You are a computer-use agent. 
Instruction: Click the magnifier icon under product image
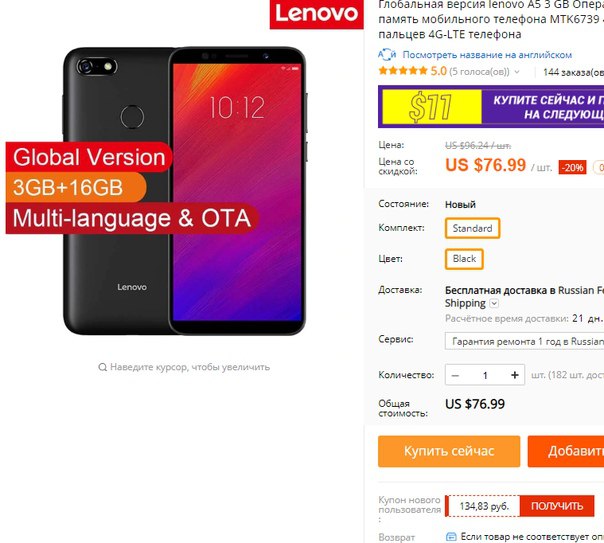[x=102, y=367]
